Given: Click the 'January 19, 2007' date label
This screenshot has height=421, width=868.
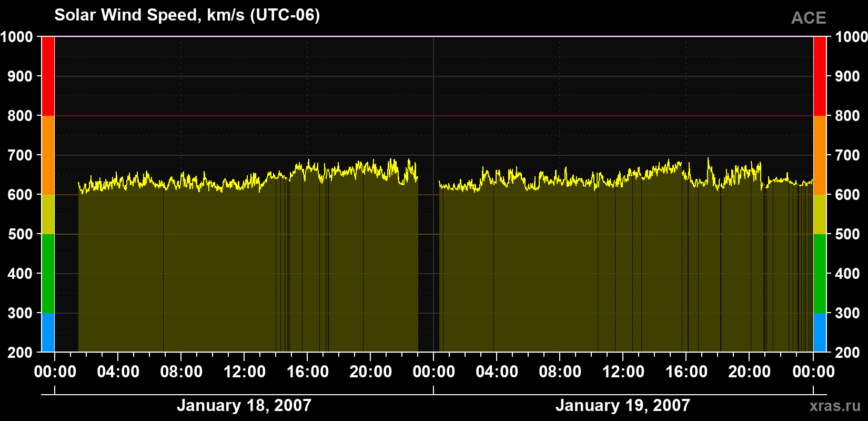Looking at the screenshot, I should tap(623, 405).
